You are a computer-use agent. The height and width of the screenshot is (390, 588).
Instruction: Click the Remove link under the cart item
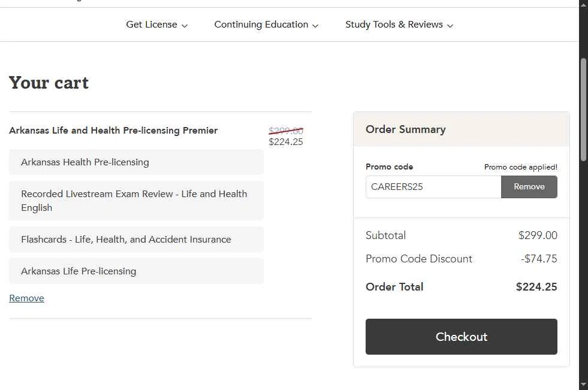26,298
